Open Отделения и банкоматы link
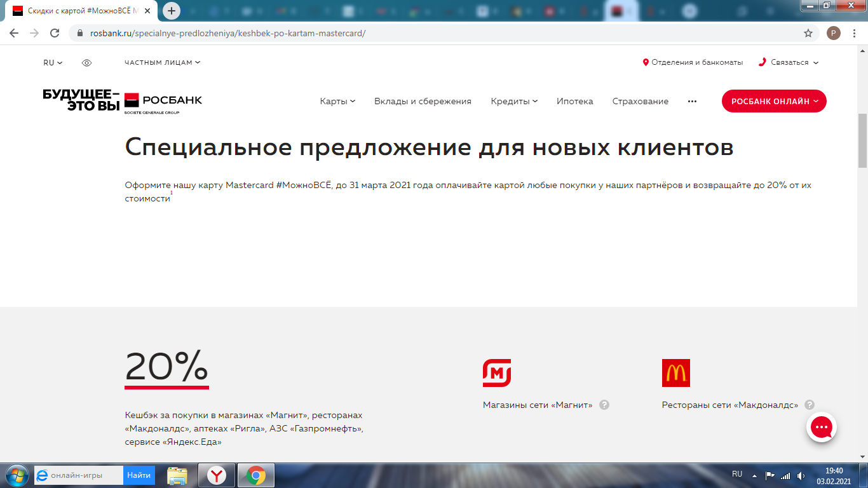This screenshot has width=868, height=488. [x=693, y=62]
